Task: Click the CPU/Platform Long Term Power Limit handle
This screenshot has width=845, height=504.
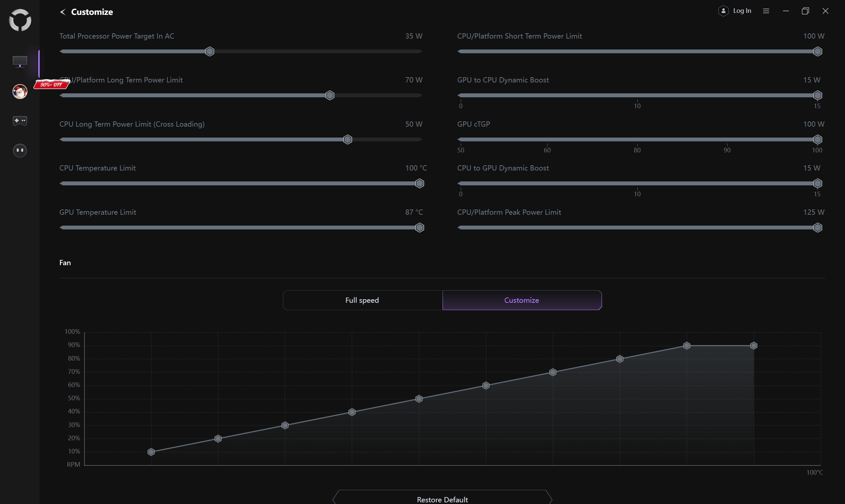Action: (x=330, y=95)
